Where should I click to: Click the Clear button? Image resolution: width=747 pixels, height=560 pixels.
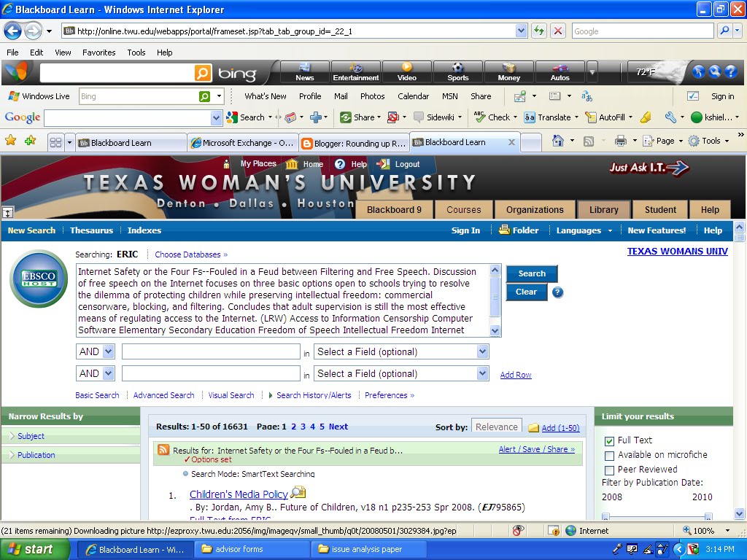coord(526,292)
